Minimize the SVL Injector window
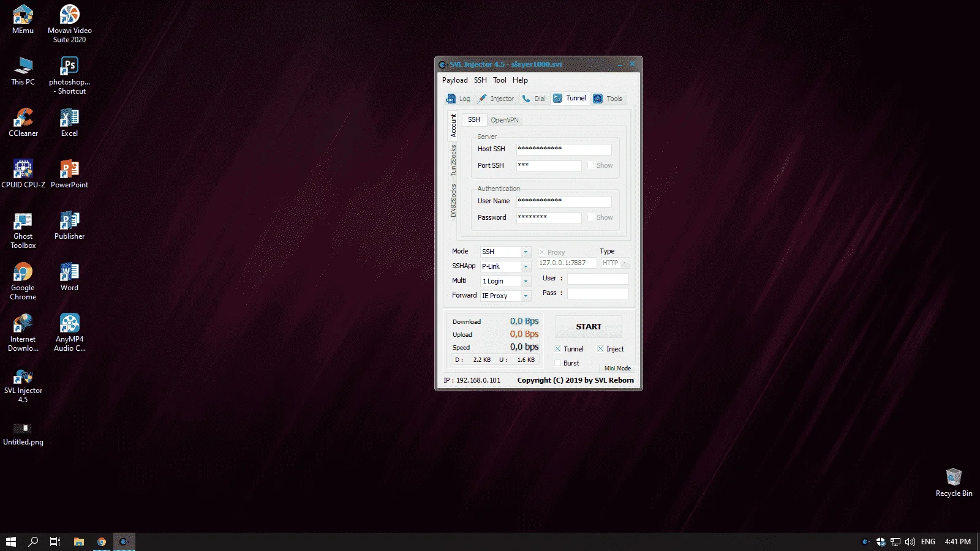The width and height of the screenshot is (980, 551). coord(620,64)
